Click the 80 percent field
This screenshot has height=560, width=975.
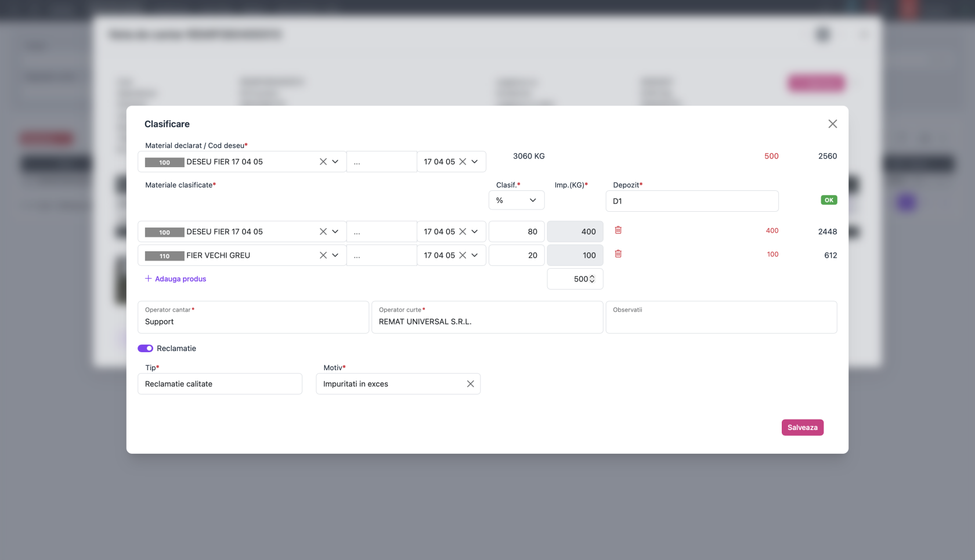517,232
